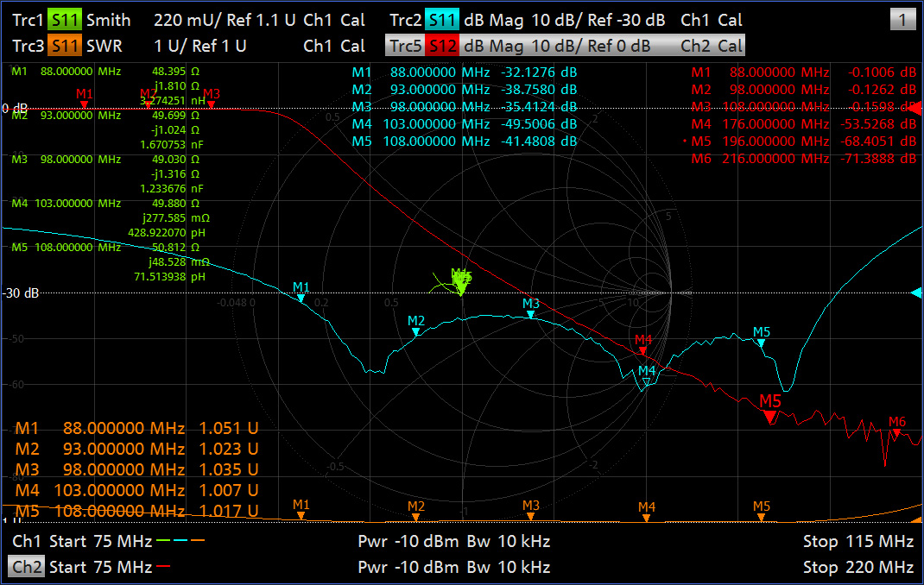924x585 pixels.
Task: Click 'Bw 10 kHz' in the Ch2 row
Action: 509,567
